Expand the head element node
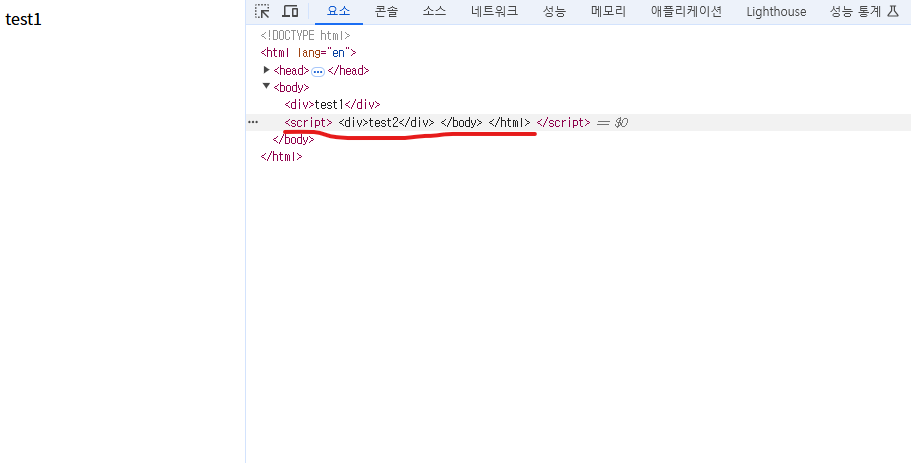Viewport: 911px width, 463px height. [267, 70]
